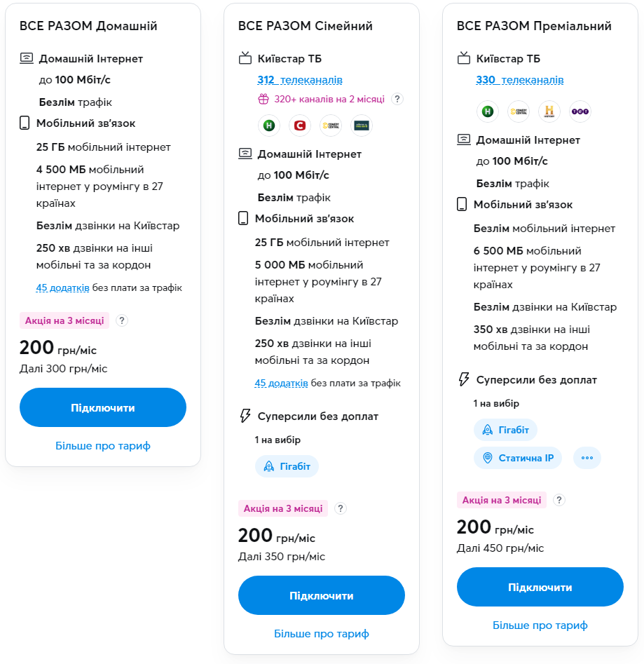Select the Статична IP superpower

[518, 458]
